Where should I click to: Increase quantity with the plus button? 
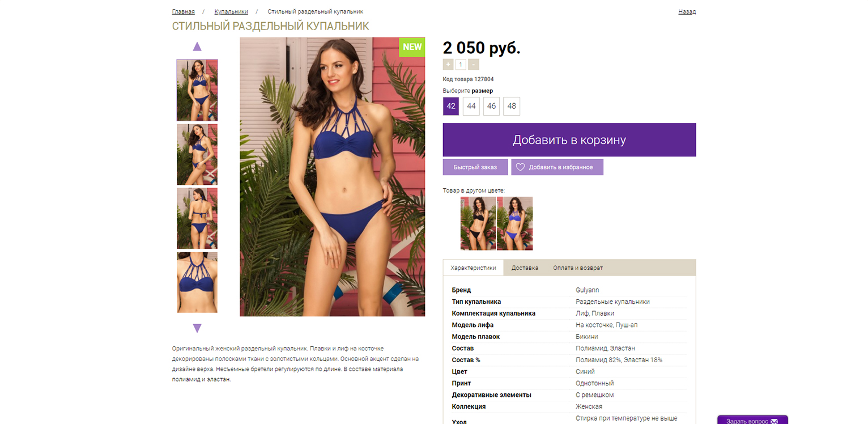tap(448, 65)
